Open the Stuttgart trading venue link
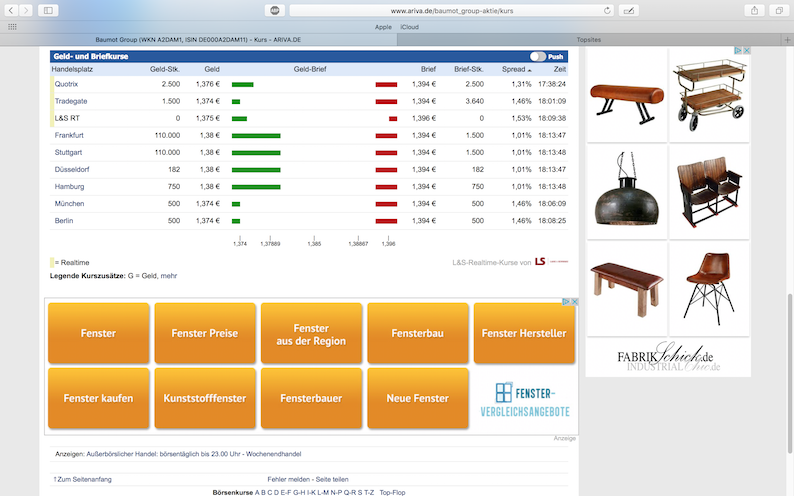 click(68, 152)
